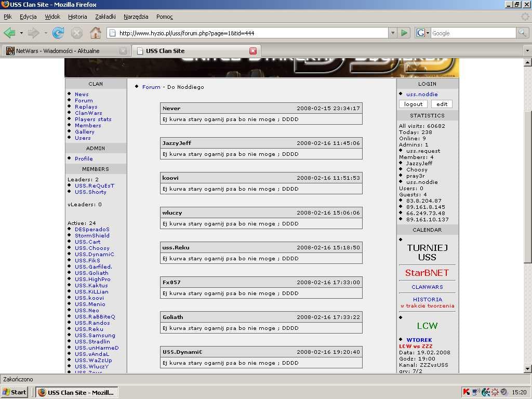Reload the page with the refresh icon
This screenshot has width=532, height=399.
[58, 33]
